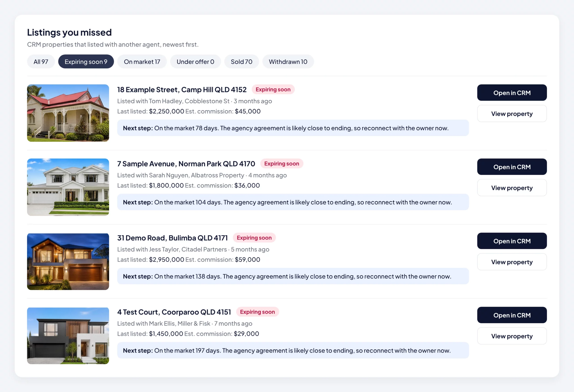This screenshot has height=392, width=574.
Task: View property for 7 Sample Avenue
Action: coord(512,188)
